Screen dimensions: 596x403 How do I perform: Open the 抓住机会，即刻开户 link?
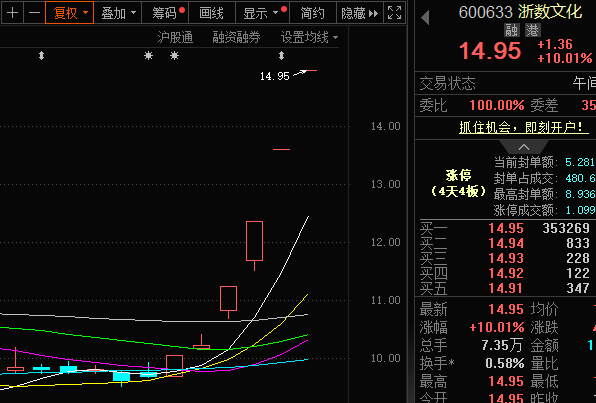coord(524,127)
